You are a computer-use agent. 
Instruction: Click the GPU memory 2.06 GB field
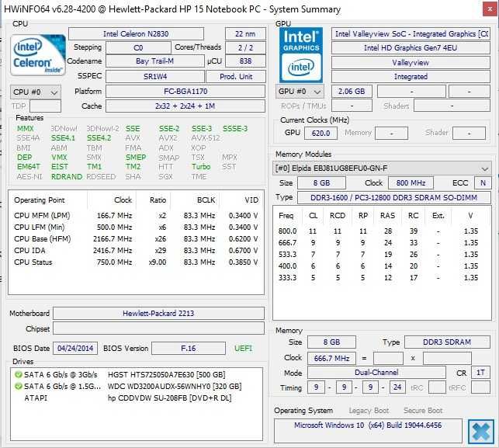[x=352, y=92]
